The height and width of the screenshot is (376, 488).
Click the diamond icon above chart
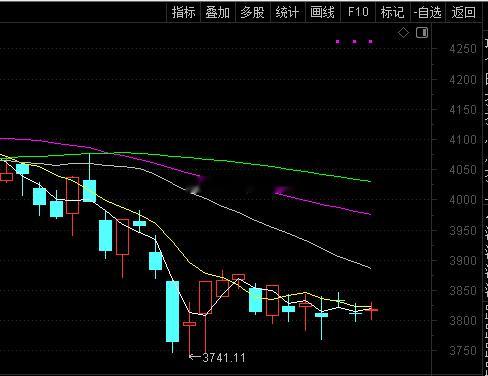coord(403,33)
